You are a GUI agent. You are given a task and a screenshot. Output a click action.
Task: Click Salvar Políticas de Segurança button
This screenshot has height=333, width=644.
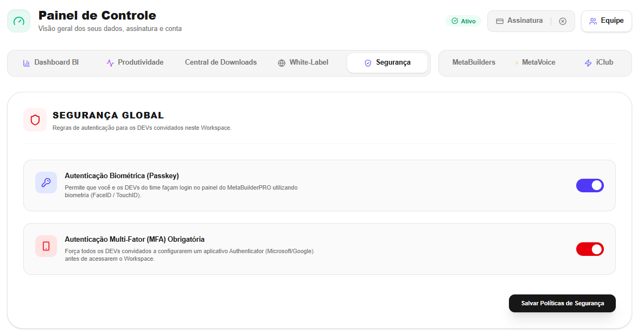pos(562,304)
